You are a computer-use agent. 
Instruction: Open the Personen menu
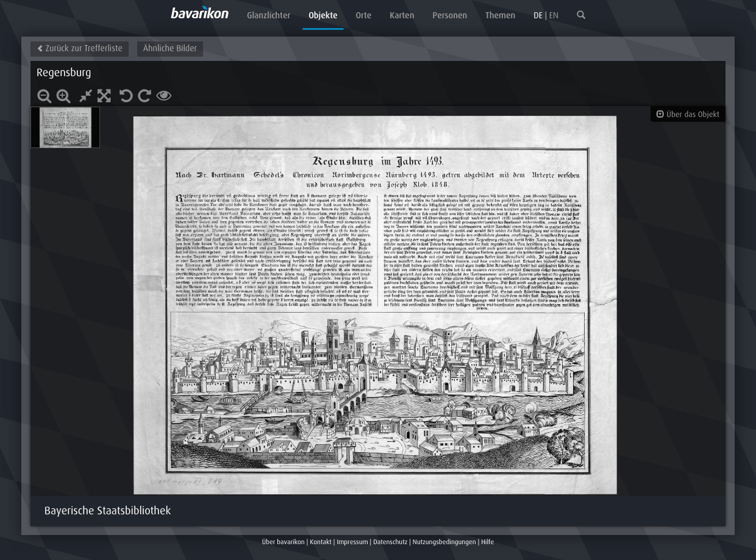pos(449,16)
